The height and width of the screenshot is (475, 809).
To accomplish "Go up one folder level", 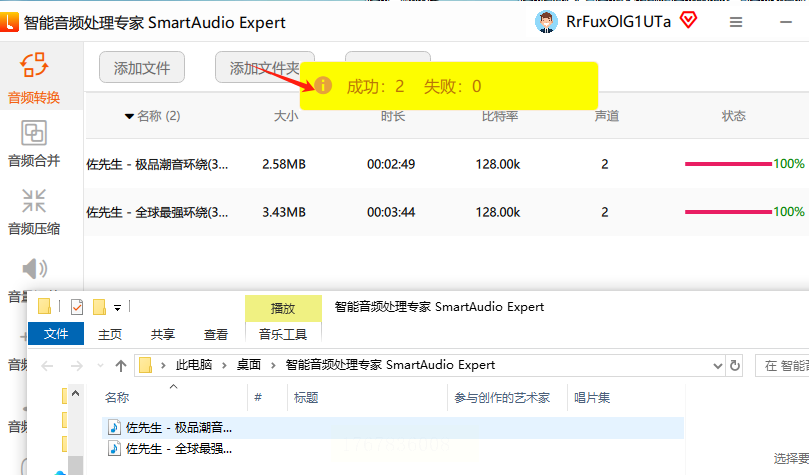I will point(121,366).
